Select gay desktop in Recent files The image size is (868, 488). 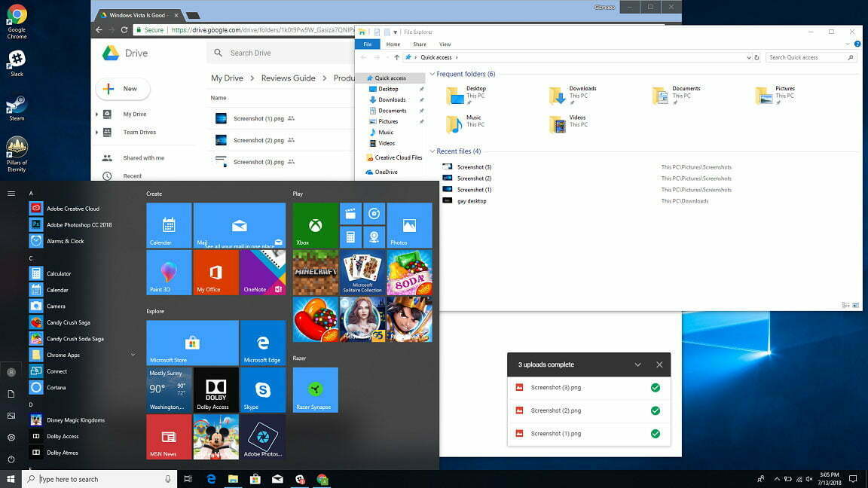(x=472, y=201)
